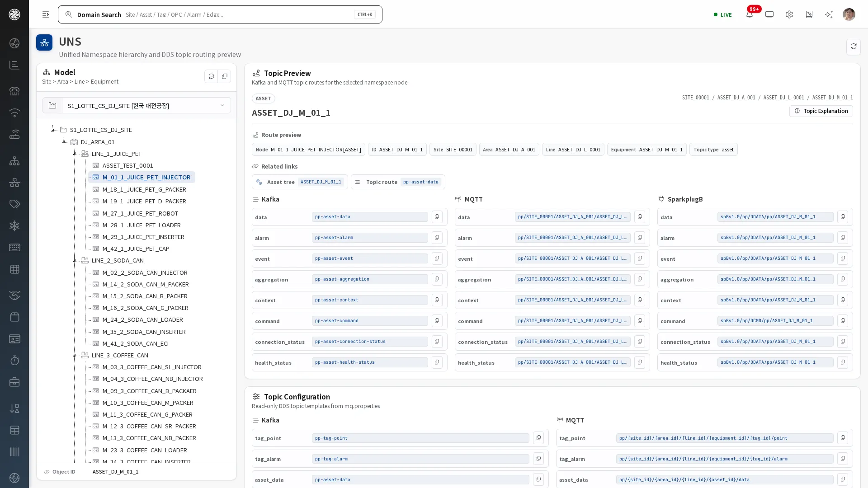Click the Object ID value ASSET_DJ_M_01_1
The image size is (868, 488).
pyautogui.click(x=115, y=472)
